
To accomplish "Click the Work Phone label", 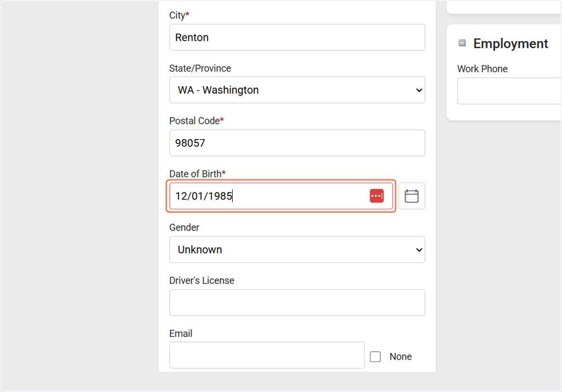I will click(x=482, y=69).
